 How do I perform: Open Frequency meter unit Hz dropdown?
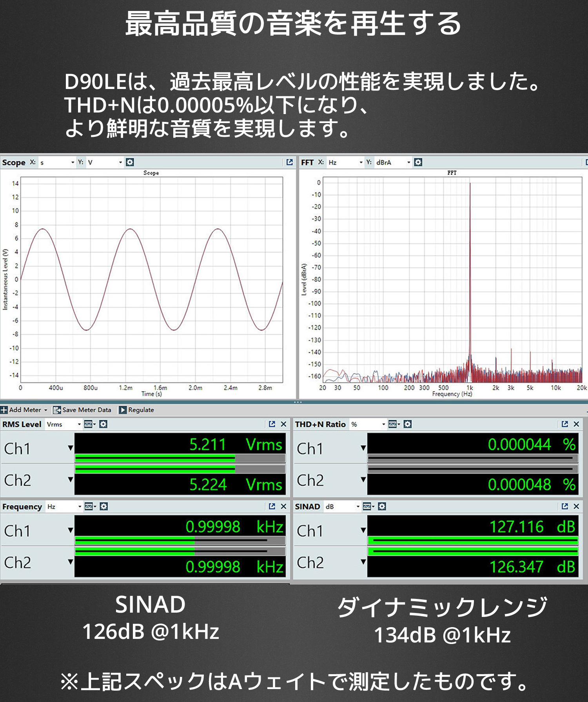[64, 506]
